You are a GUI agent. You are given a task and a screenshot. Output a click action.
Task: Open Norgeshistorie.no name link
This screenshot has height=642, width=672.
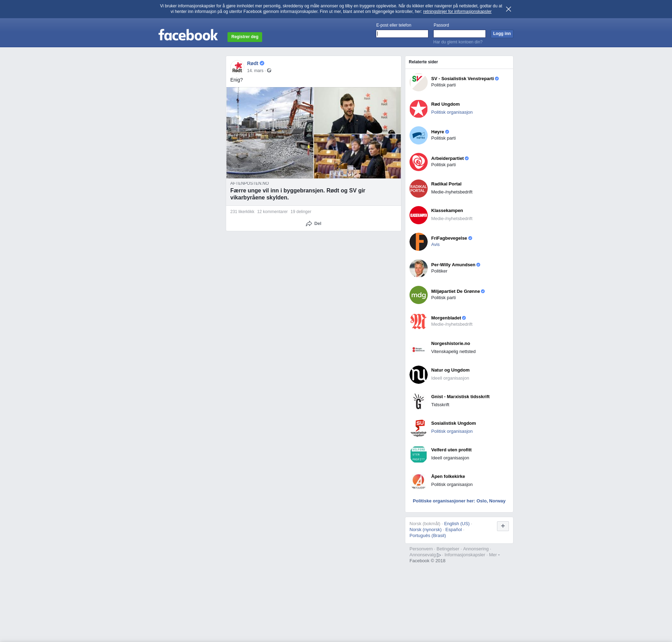click(x=450, y=344)
